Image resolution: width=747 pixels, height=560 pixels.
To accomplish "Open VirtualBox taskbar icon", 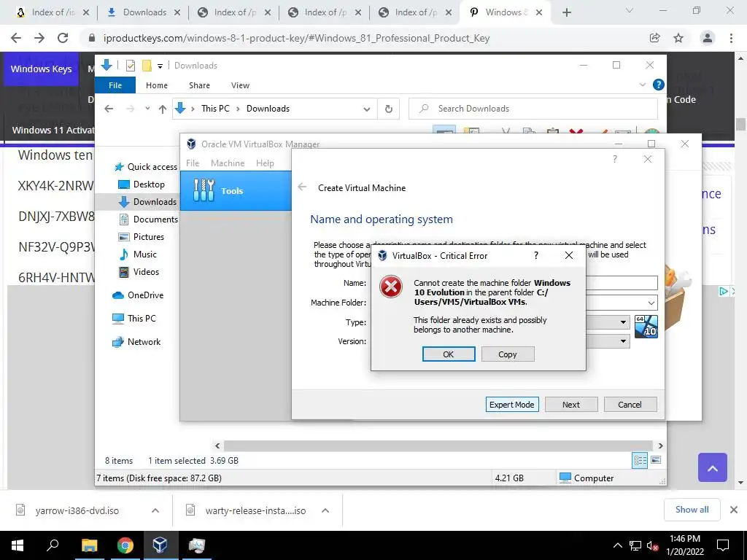I will click(160, 545).
